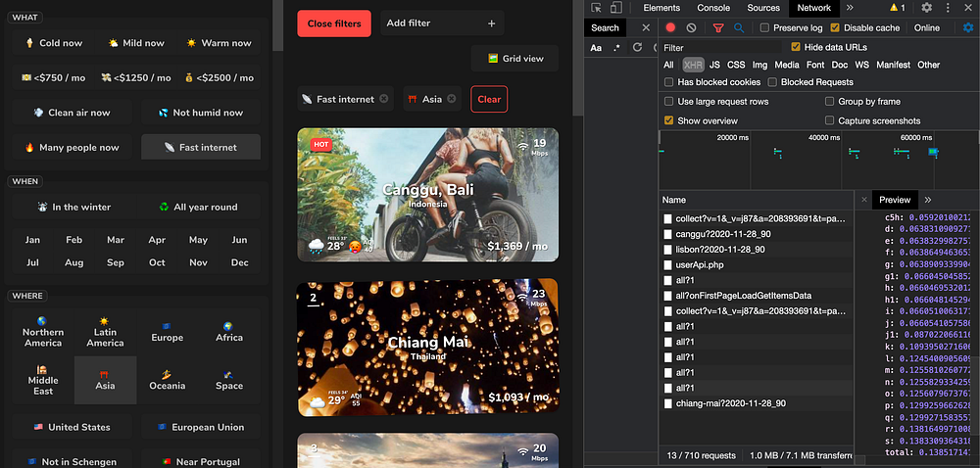Select all?onFirstPageLoadGetItemsData request
980x468 pixels.
coord(756,295)
